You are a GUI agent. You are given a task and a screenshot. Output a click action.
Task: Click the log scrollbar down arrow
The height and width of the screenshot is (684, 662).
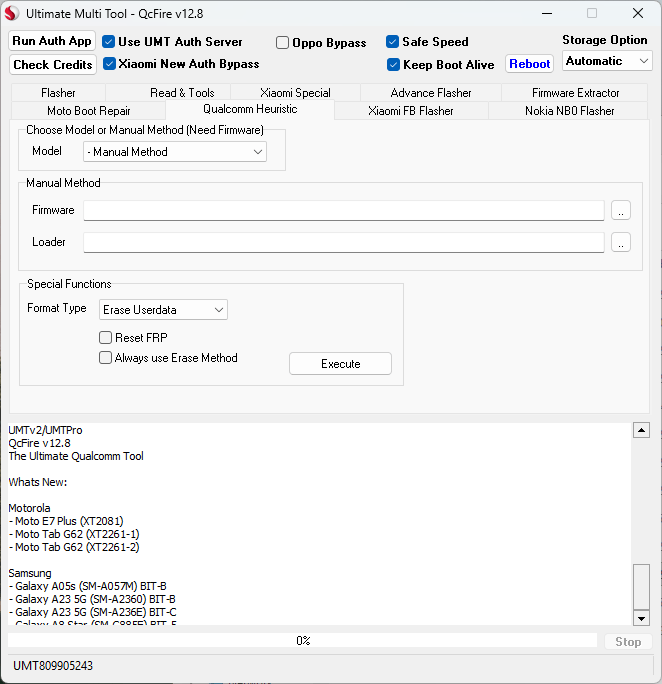click(x=641, y=618)
